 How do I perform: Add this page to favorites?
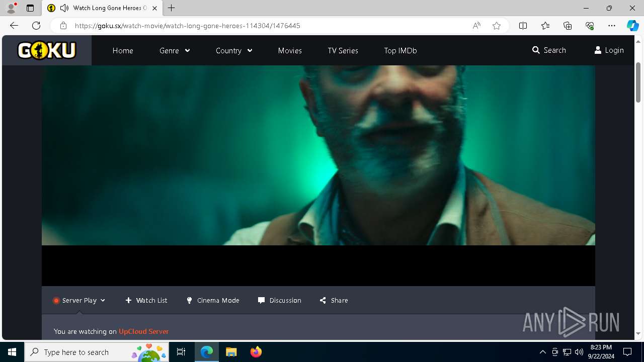coord(497,26)
